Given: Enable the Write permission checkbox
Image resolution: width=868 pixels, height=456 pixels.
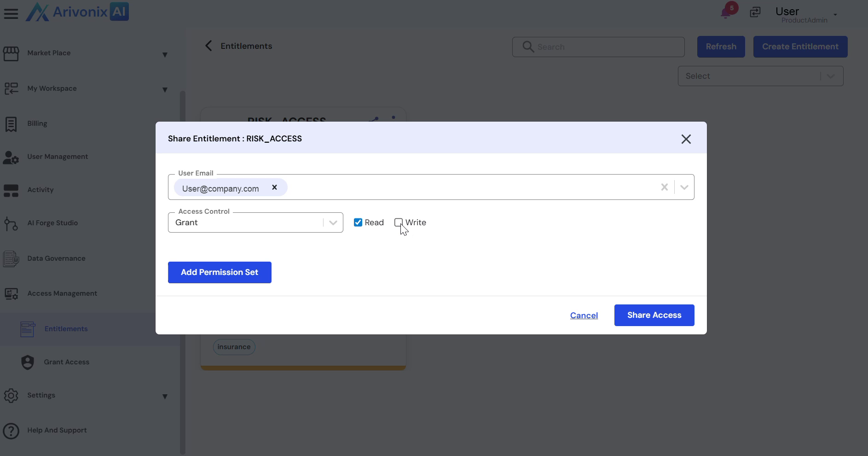Looking at the screenshot, I should click(399, 222).
